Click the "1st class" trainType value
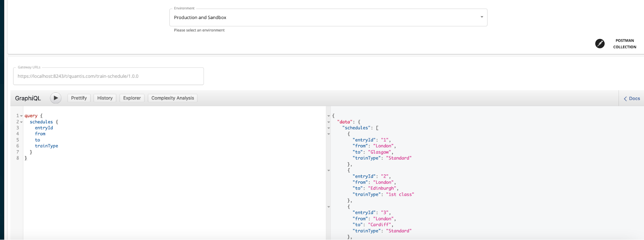This screenshot has height=240, width=644. click(x=400, y=194)
